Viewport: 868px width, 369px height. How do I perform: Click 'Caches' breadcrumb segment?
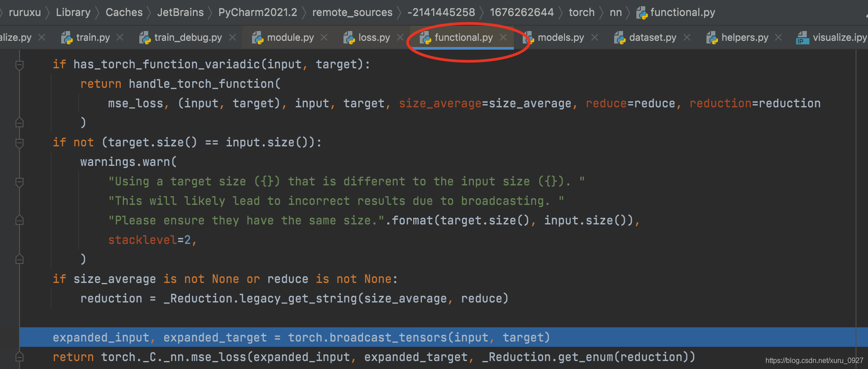124,12
